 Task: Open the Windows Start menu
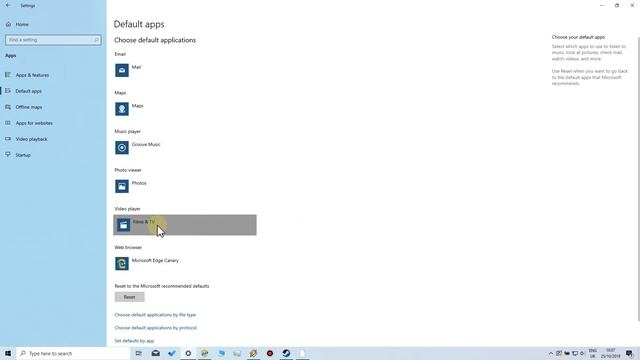click(x=8, y=353)
